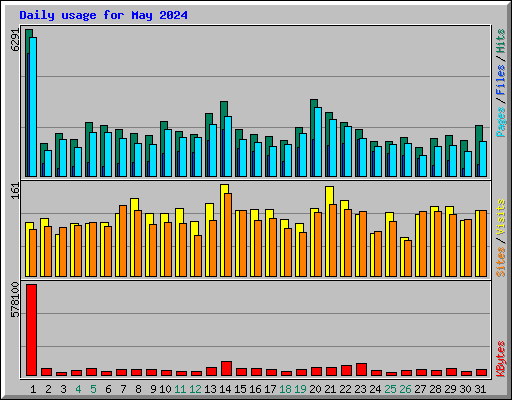The image size is (512, 400).
Task: Click the 'Pages' legend label
Action: click(x=501, y=122)
